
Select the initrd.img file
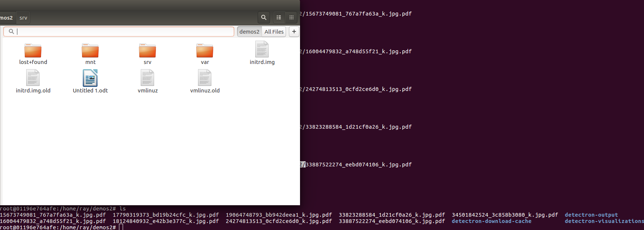pos(262,53)
